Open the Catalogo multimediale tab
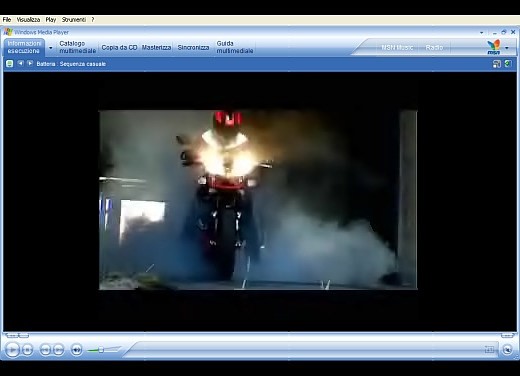This screenshot has width=520, height=376. click(x=77, y=47)
